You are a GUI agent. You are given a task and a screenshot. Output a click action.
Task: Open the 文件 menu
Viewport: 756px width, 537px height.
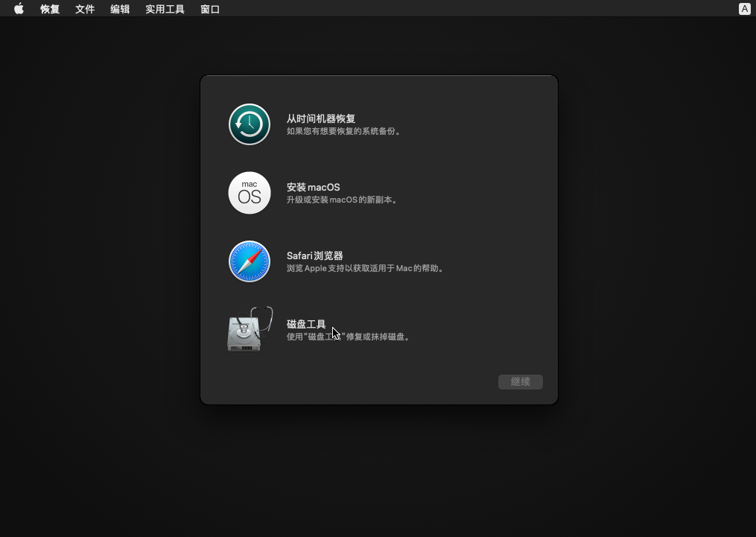click(x=85, y=9)
